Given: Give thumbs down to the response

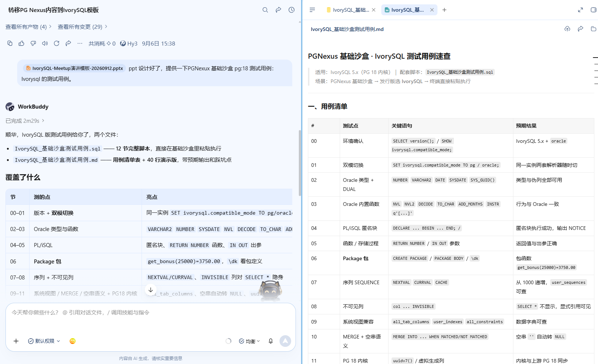Looking at the screenshot, I should (x=33, y=43).
